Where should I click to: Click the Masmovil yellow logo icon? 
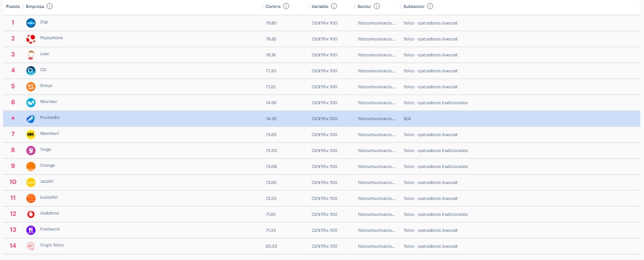(31, 134)
